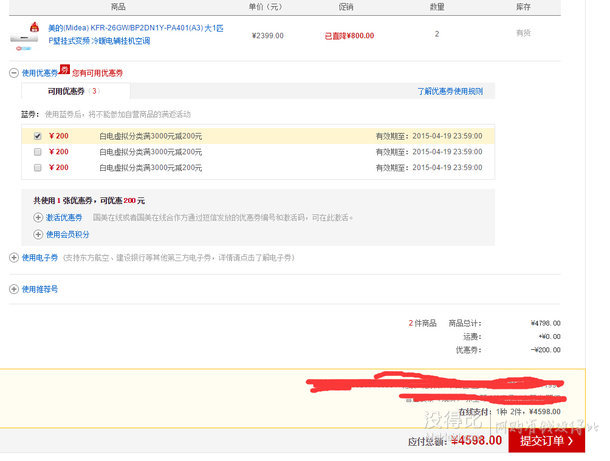Click the plus icon beside 使用会员积分

pos(38,234)
